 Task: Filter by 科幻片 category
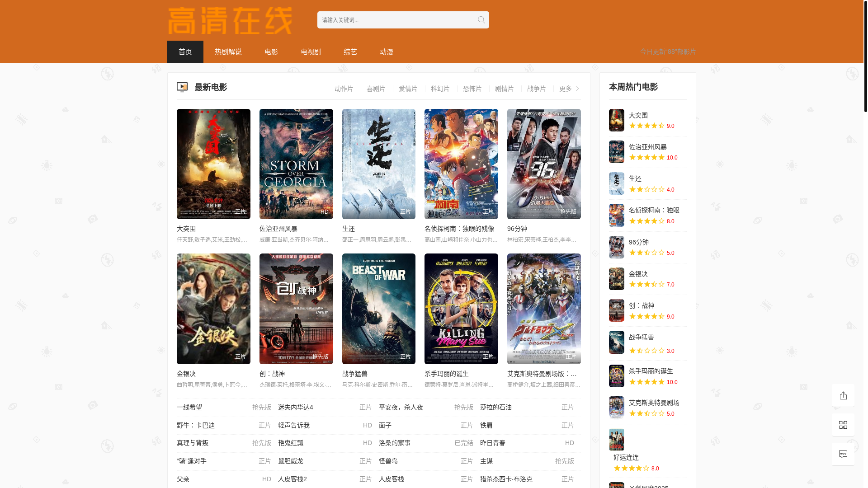point(440,89)
